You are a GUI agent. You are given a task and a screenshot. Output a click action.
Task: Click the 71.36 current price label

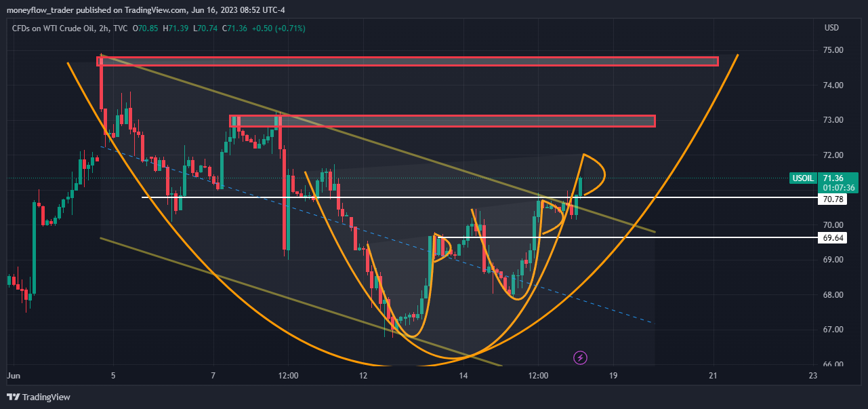[833, 178]
